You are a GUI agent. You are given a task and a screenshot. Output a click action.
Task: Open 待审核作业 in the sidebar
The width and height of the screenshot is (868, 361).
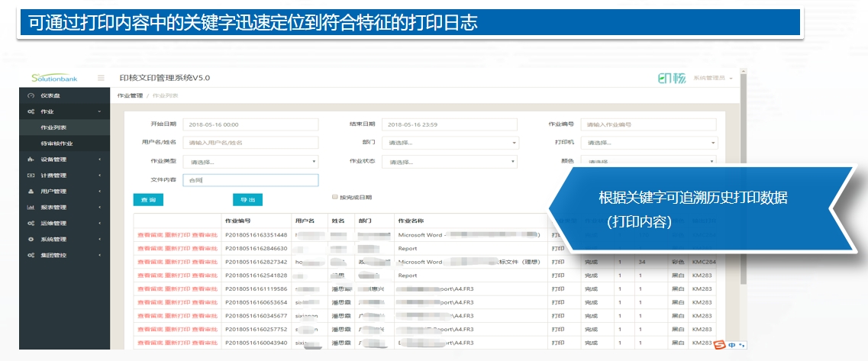click(x=57, y=143)
